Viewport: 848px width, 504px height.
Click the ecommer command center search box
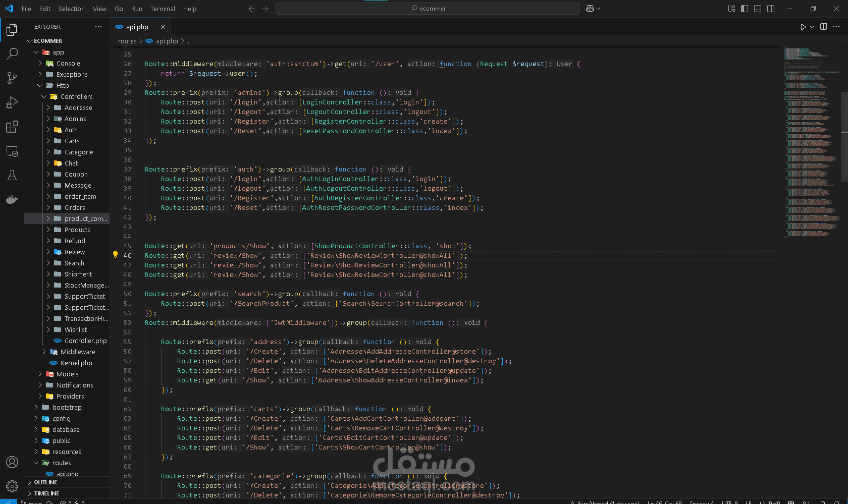pyautogui.click(x=428, y=9)
